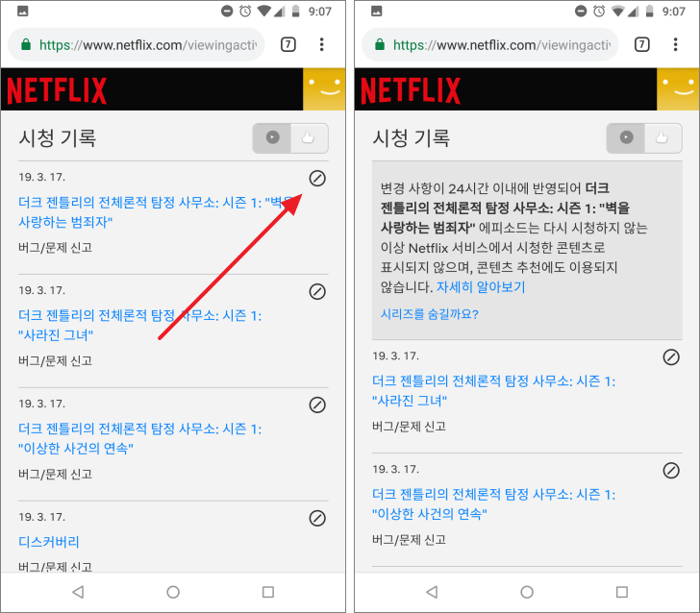The height and width of the screenshot is (613, 700).
Task: Tap Android recents button in right screen
Action: [622, 592]
